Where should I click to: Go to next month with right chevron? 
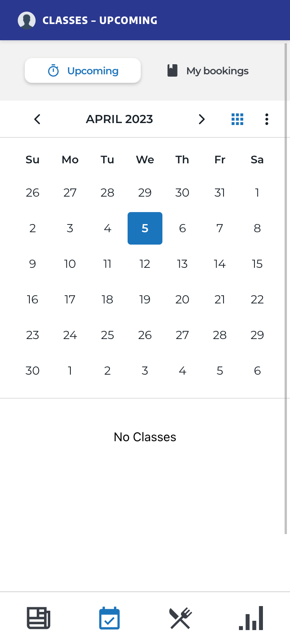pos(201,119)
